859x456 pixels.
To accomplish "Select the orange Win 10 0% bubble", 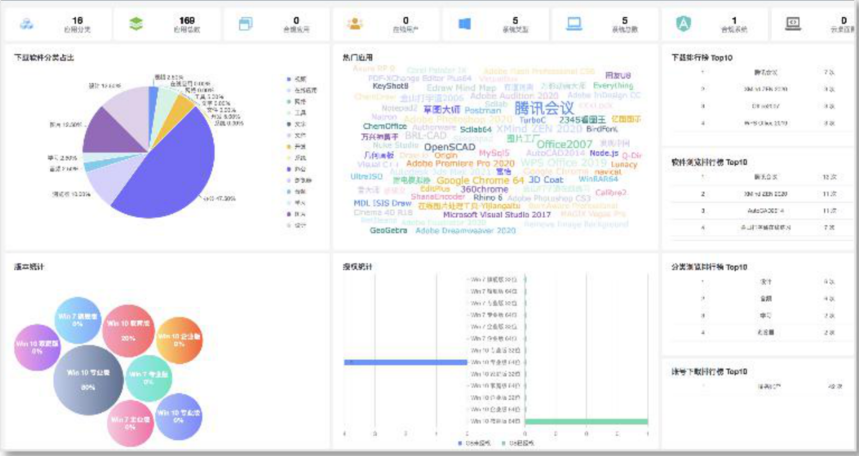I will 179,340.
